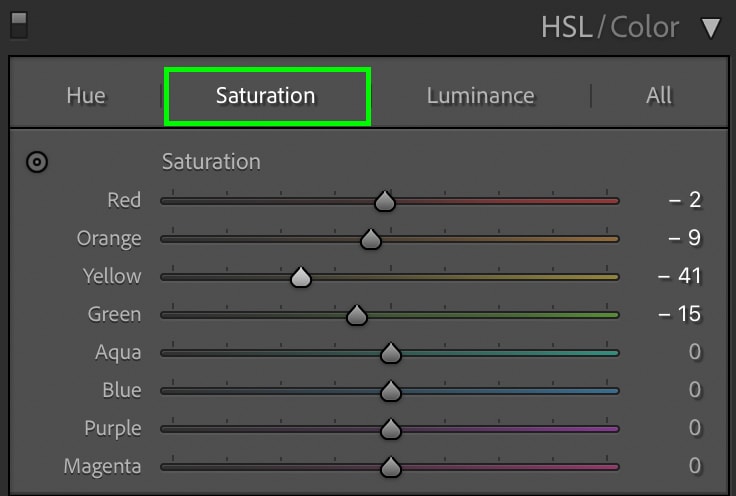
Task: Click the Yellow slider label
Action: click(x=112, y=276)
